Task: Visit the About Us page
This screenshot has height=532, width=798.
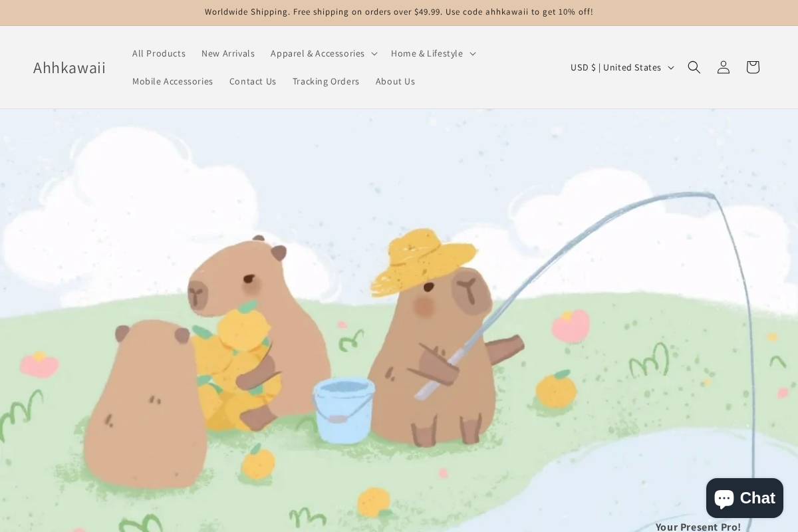Action: (395, 81)
